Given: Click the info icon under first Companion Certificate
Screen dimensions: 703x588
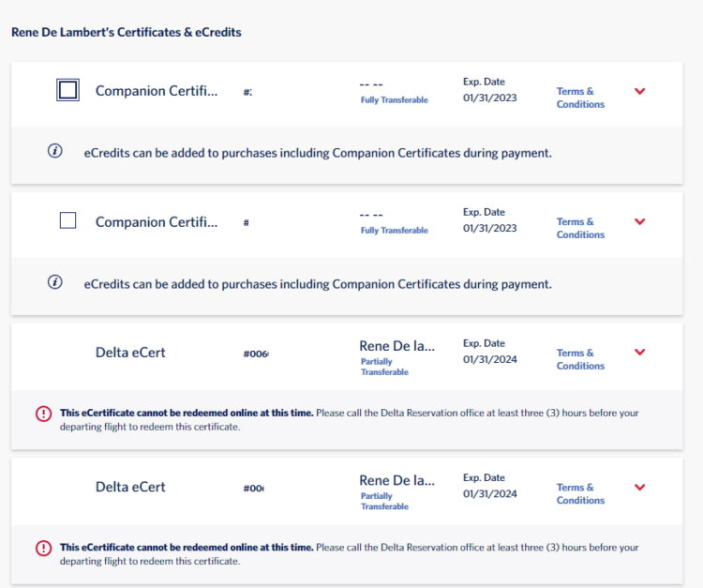Looking at the screenshot, I should [x=55, y=151].
